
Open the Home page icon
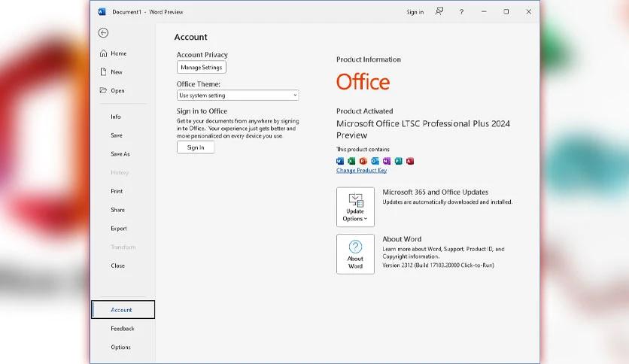coord(103,53)
